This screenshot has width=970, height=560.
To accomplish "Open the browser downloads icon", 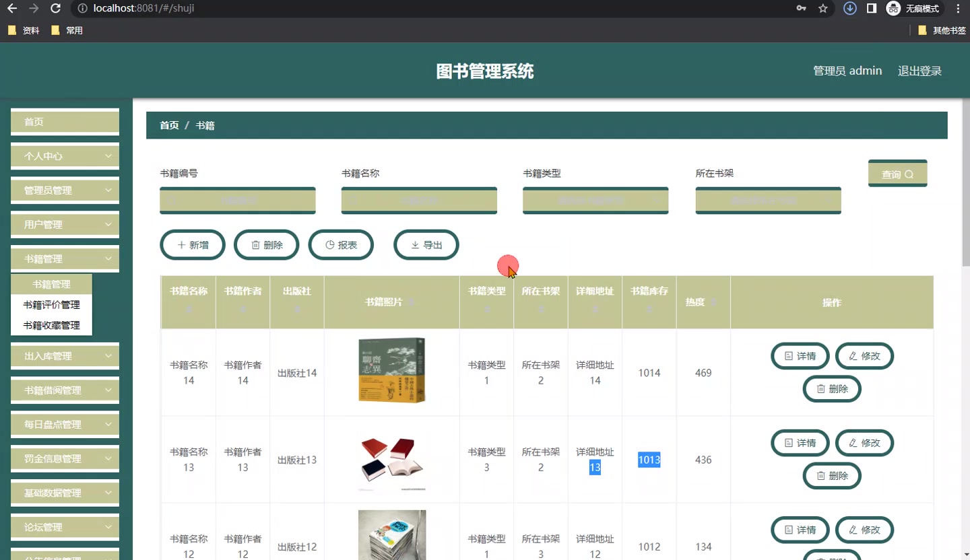I will 849,9.
